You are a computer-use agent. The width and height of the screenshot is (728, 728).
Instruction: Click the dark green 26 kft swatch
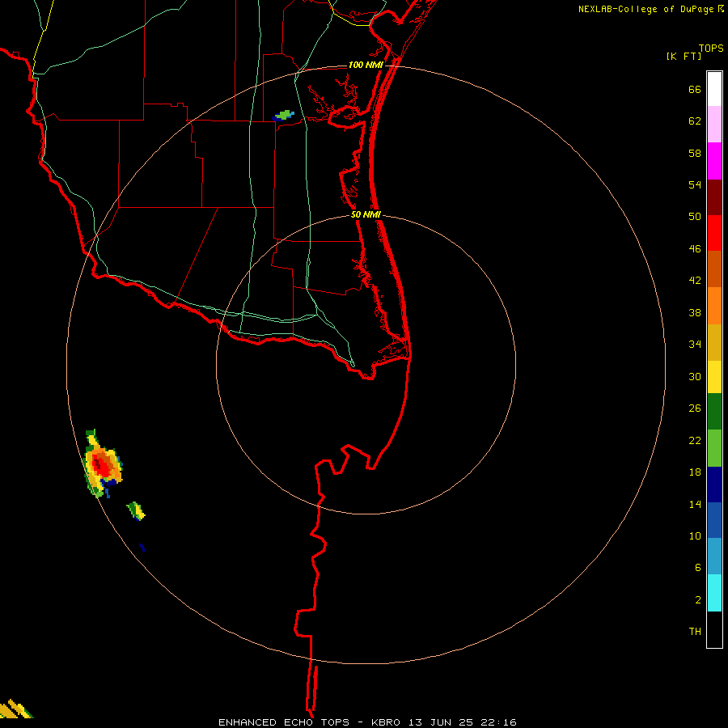tap(714, 412)
